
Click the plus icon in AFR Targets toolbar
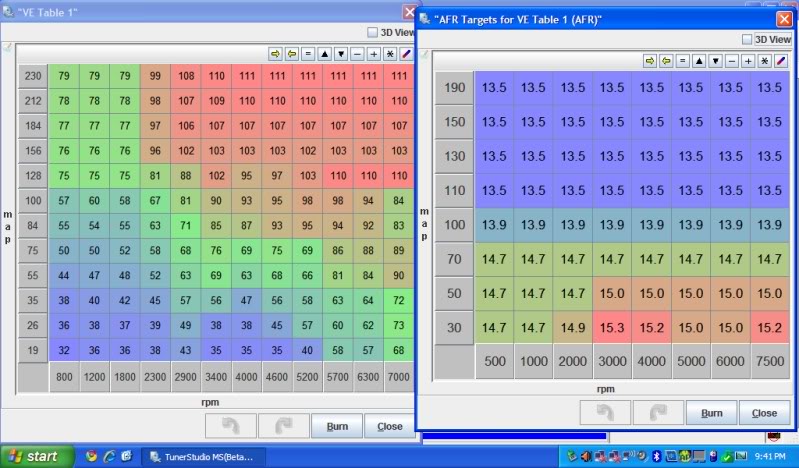[x=748, y=61]
